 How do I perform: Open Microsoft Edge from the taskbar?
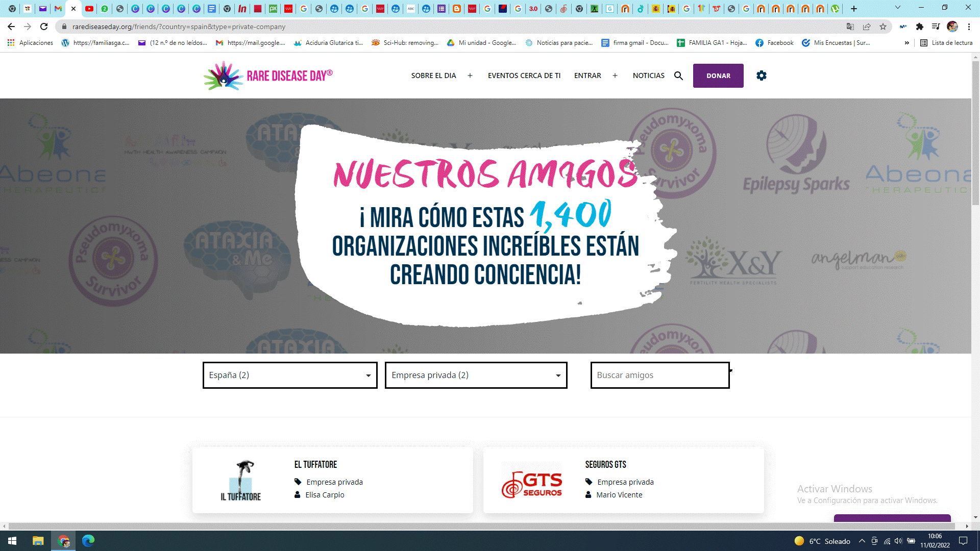click(88, 541)
